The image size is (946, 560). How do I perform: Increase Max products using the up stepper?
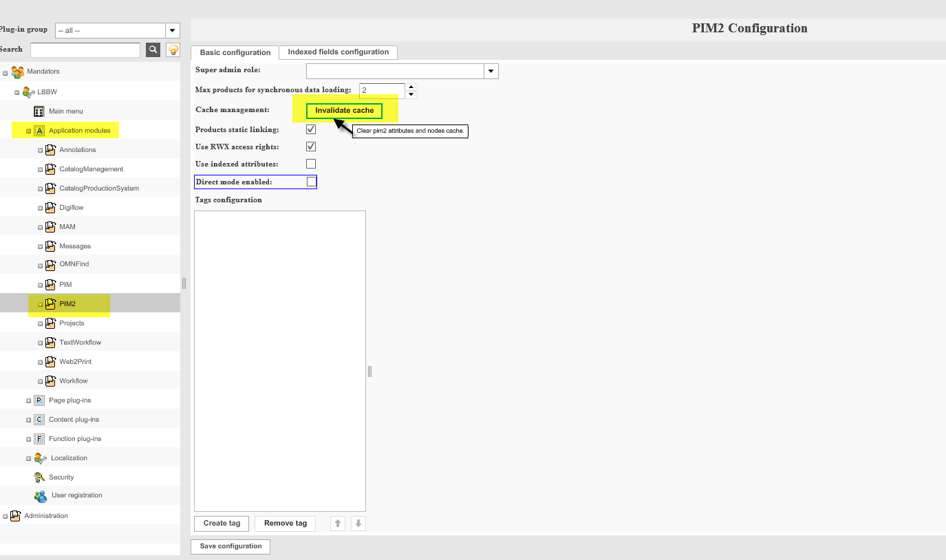(411, 87)
